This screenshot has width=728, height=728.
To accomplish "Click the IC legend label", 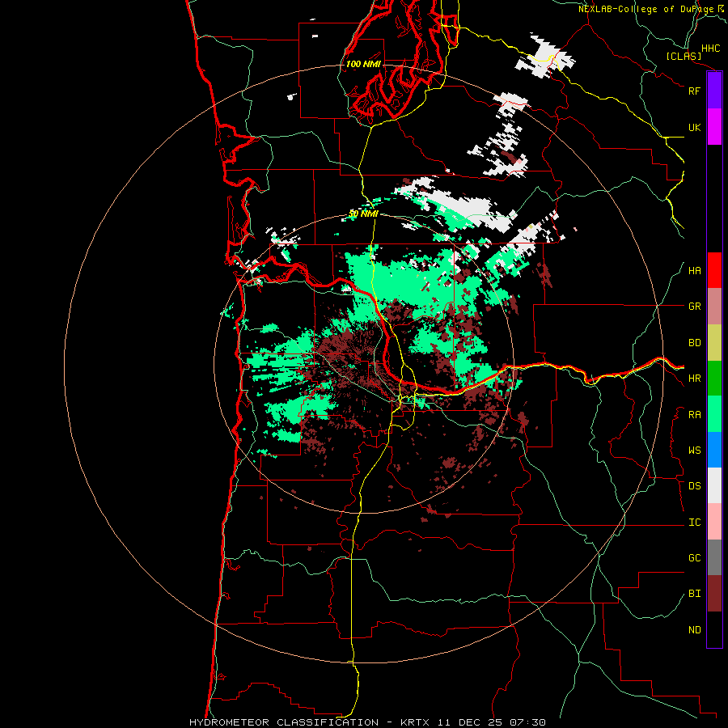I will [694, 523].
